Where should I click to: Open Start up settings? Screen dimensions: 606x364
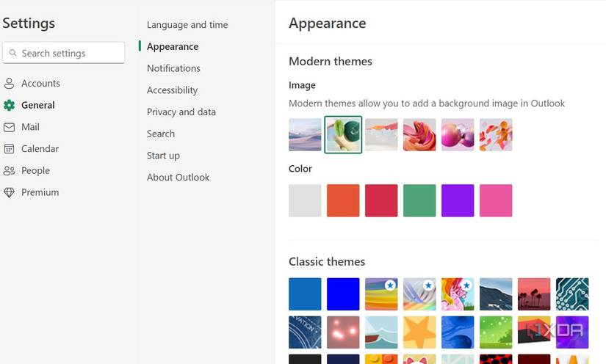pos(163,156)
